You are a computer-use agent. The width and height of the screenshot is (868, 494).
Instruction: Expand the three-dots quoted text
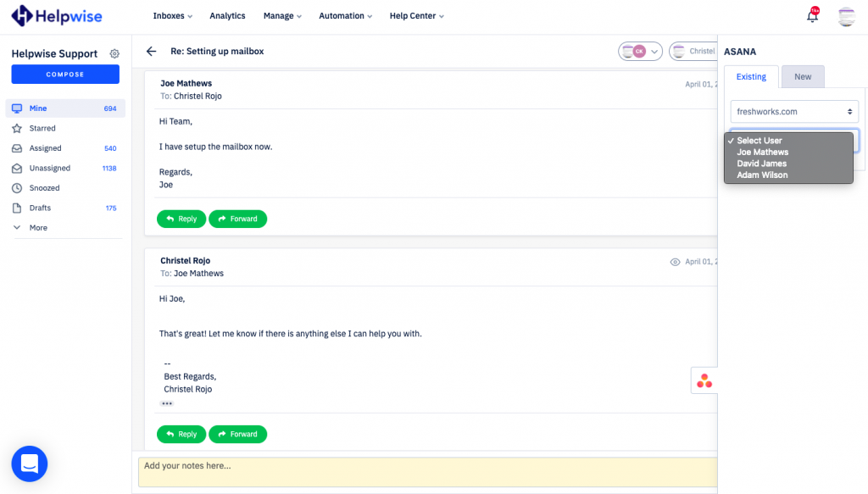point(167,403)
